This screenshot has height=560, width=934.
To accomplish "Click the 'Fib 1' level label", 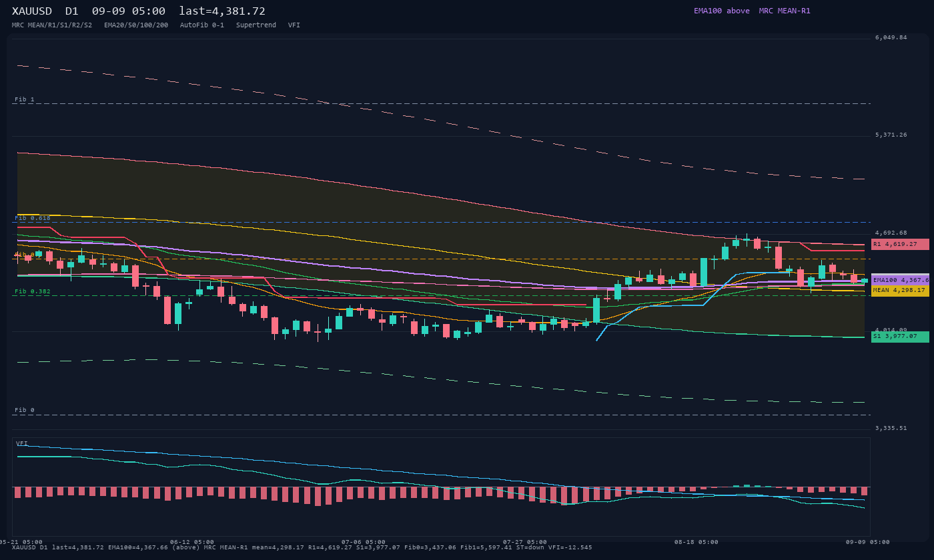I will point(25,99).
